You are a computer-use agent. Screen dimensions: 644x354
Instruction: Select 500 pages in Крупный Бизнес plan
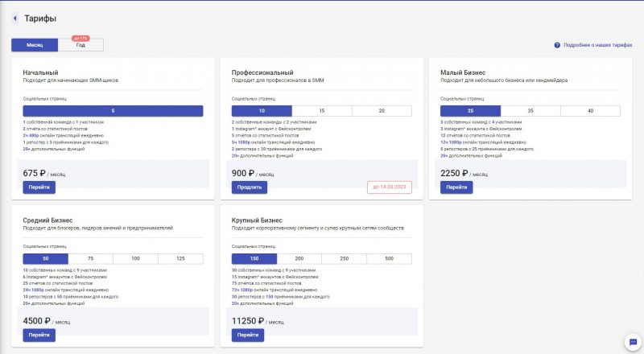pyautogui.click(x=390, y=258)
